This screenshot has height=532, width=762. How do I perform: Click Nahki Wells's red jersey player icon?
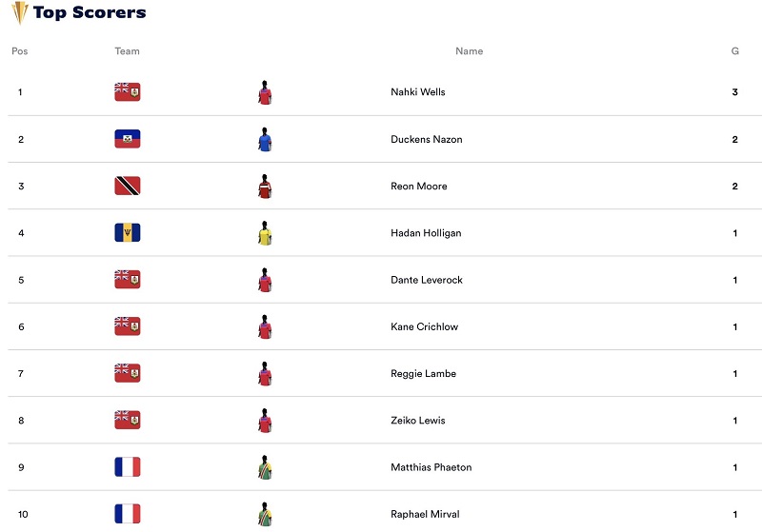coord(265,92)
